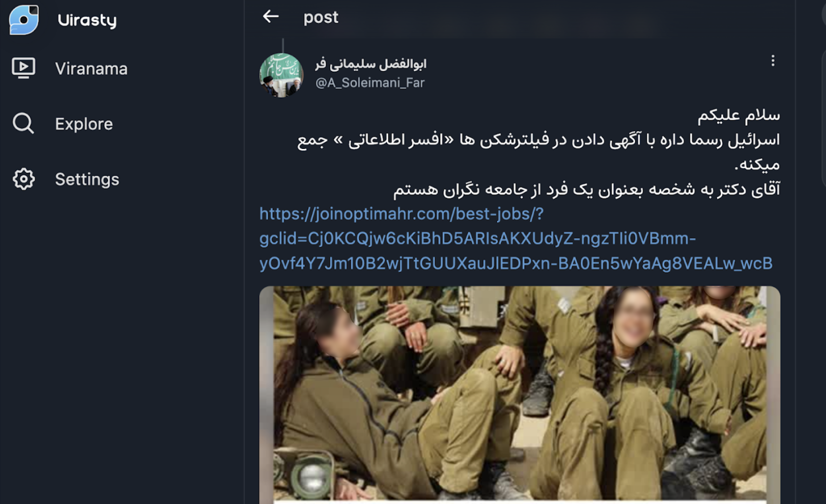Open the Settings sidebar label
The image size is (826, 504).
coord(87,179)
